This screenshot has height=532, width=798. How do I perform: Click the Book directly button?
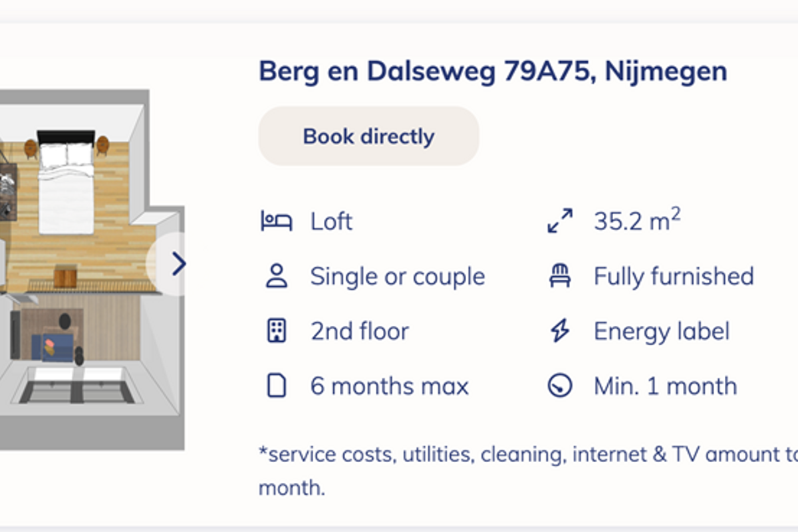pos(368,136)
